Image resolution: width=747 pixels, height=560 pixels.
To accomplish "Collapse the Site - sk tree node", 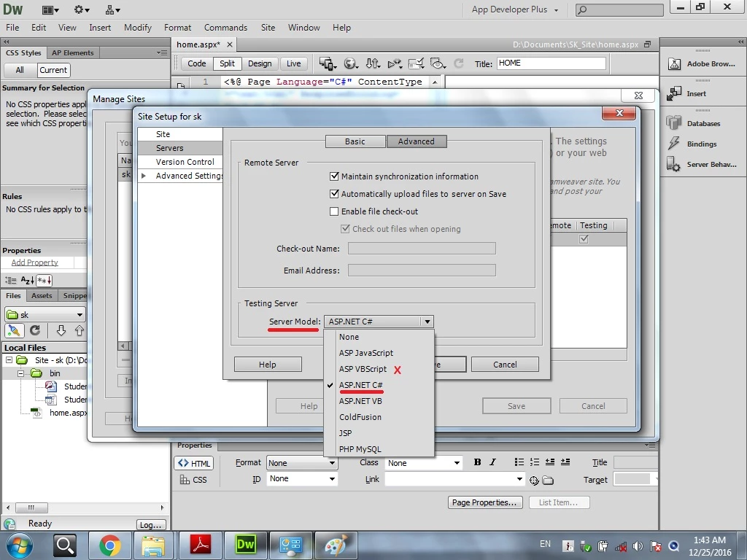I will click(x=9, y=360).
